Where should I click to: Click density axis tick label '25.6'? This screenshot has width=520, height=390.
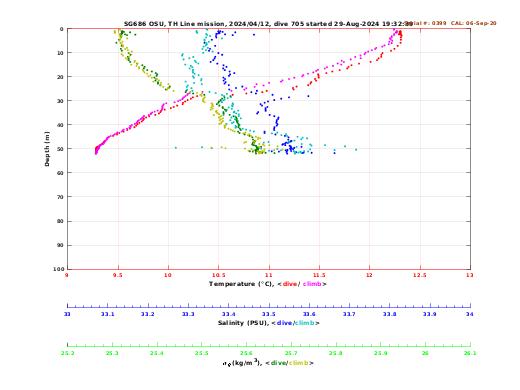pos(246,353)
